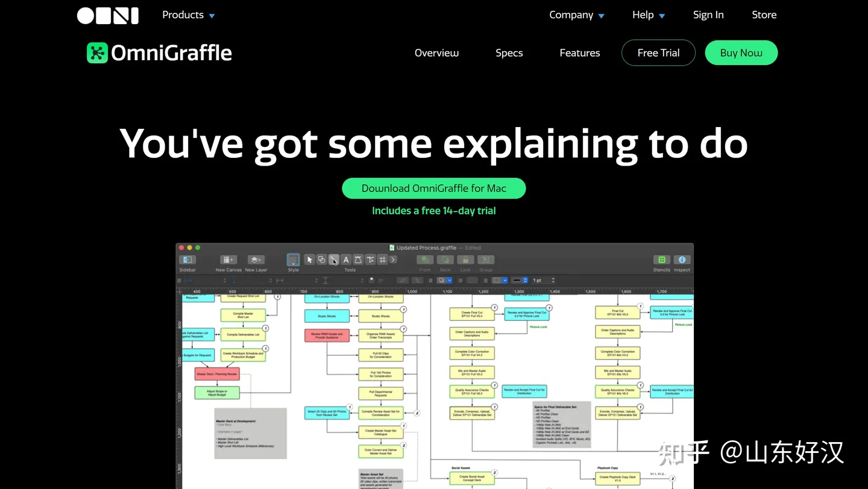Select the grid-style tool icon
The width and height of the screenshot is (868, 489).
pos(382,260)
